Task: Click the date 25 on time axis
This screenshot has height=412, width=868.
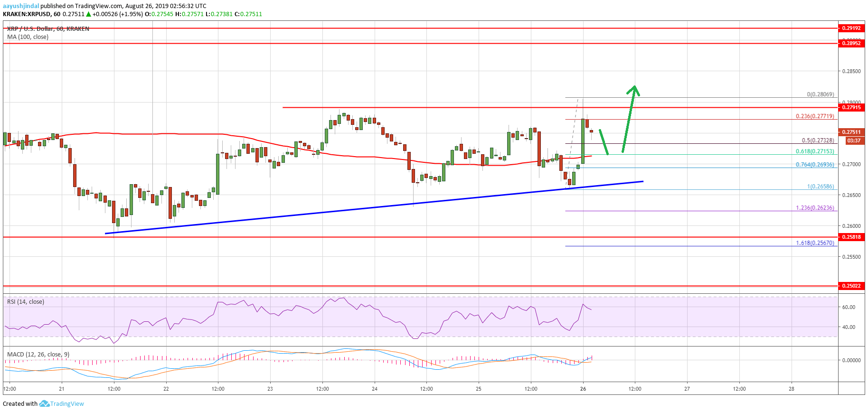Action: tap(479, 389)
